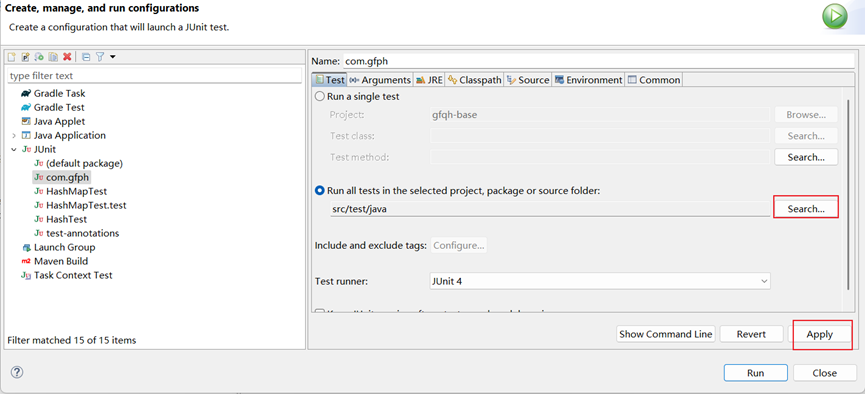
Task: Select the 'test-annotations' configuration
Action: click(82, 233)
